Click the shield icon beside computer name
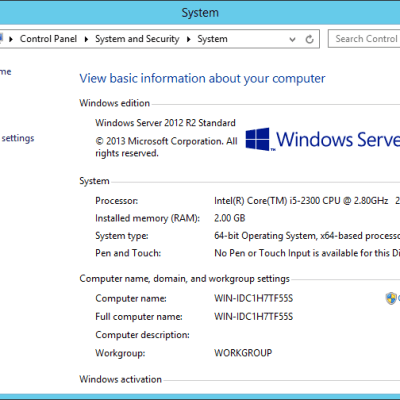Viewport: 400px width, 400px height. coord(391,298)
